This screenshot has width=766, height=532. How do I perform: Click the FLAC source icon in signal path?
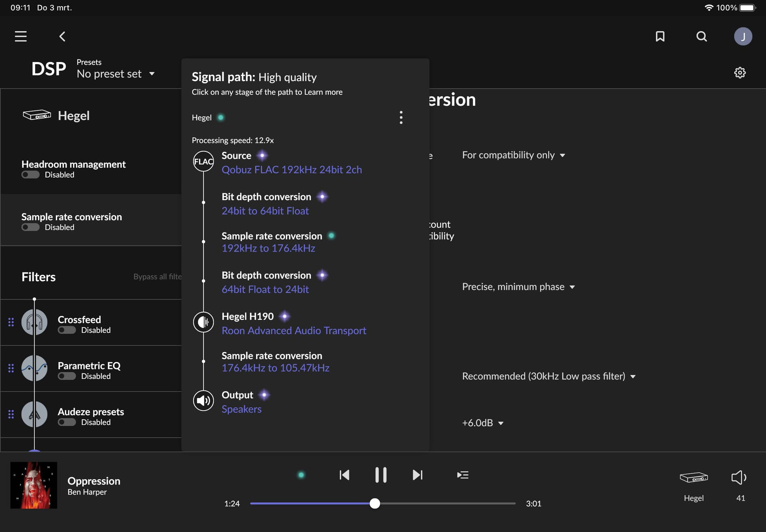(203, 162)
